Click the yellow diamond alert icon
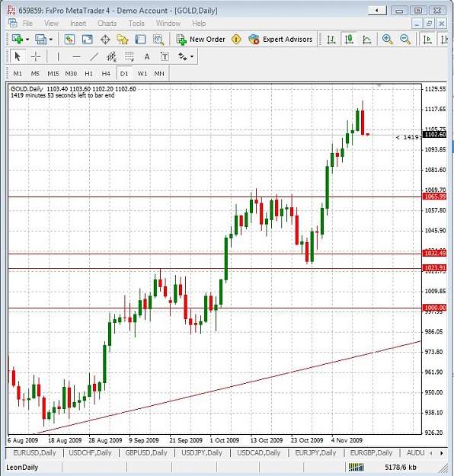 [x=236, y=40]
